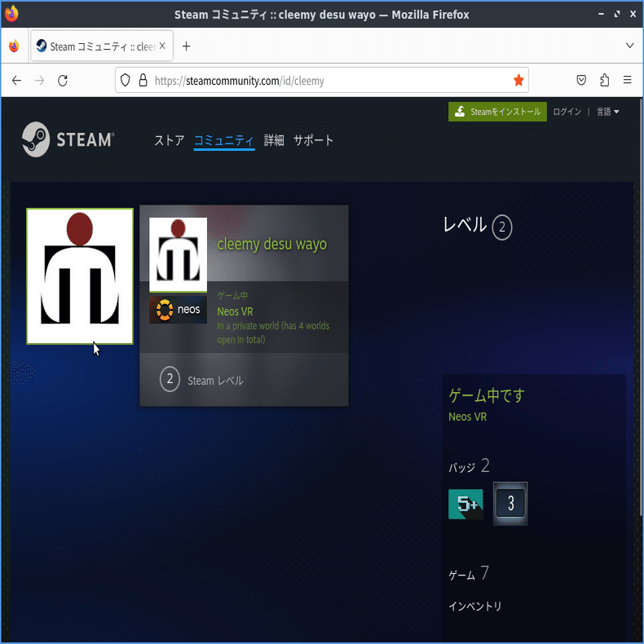Click the Firefox View icon
The image size is (644, 644).
point(14,46)
